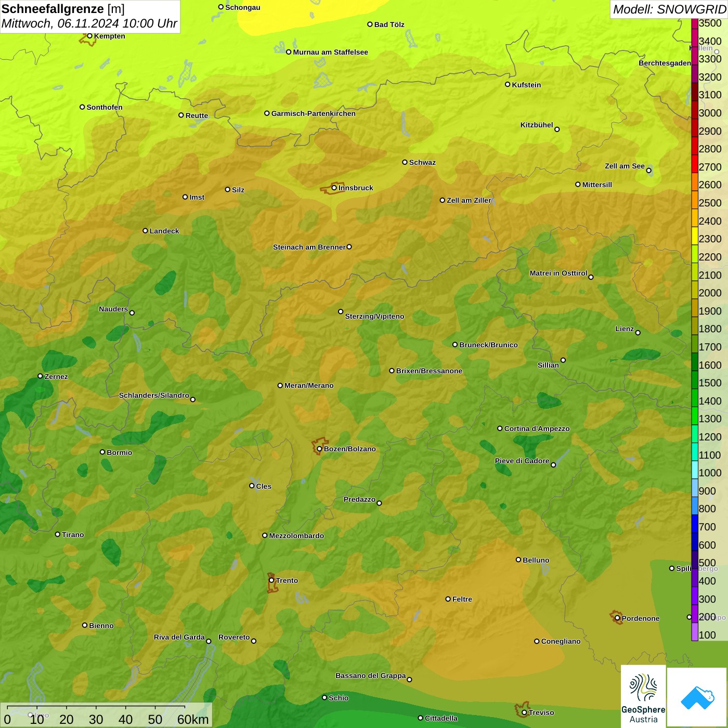
Task: Click the red 2700 legend color swatch
Action: [695, 164]
